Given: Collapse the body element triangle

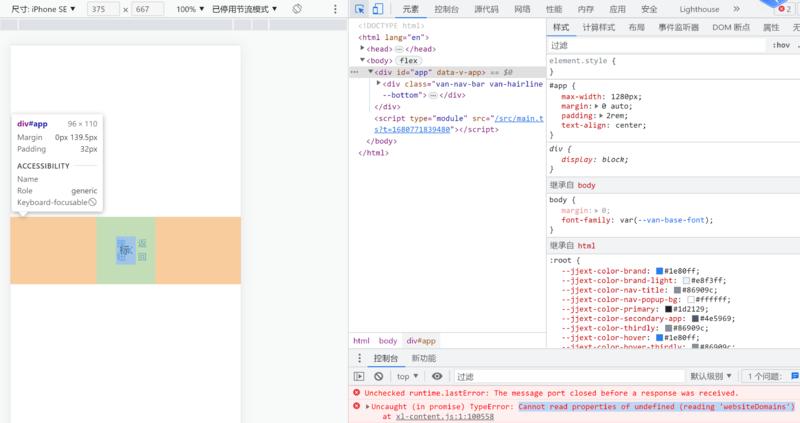Looking at the screenshot, I should 362,60.
